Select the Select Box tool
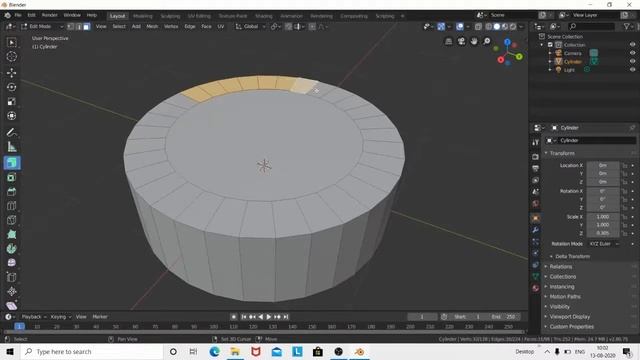Image resolution: width=640 pixels, height=360 pixels. [11, 42]
